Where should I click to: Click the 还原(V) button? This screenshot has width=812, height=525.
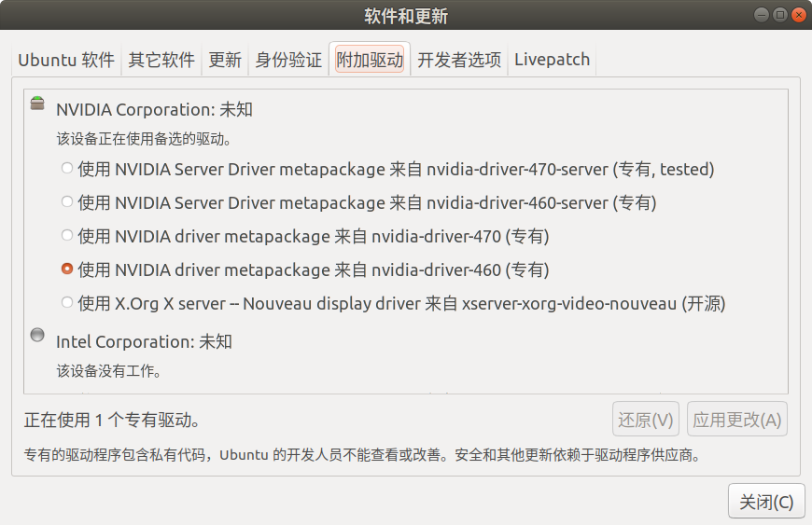coord(646,420)
